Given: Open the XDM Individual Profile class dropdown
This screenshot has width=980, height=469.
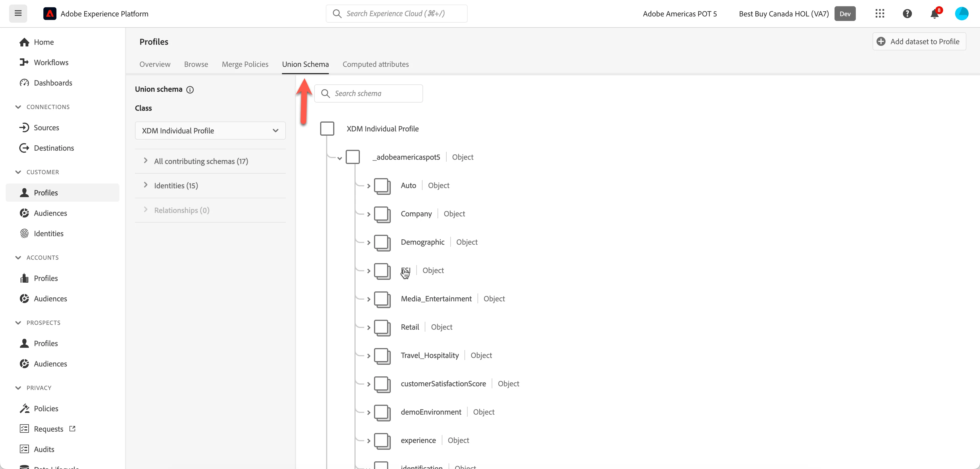Looking at the screenshot, I should (x=210, y=130).
